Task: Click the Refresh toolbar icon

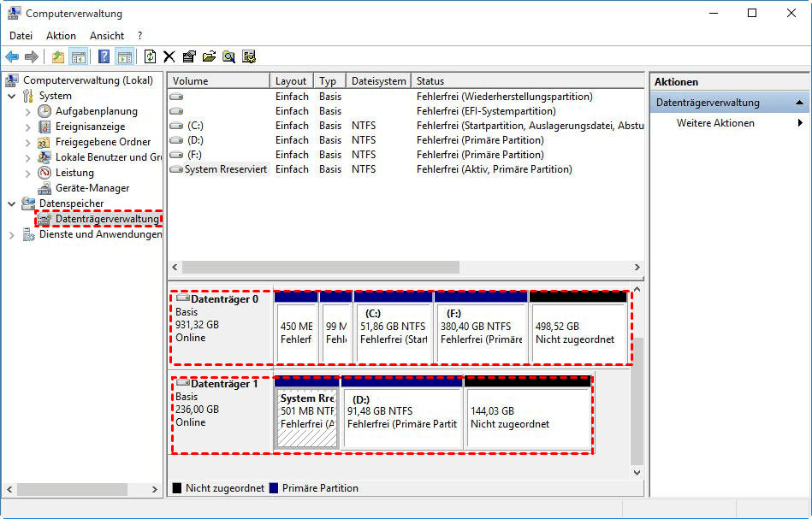Action: point(150,57)
